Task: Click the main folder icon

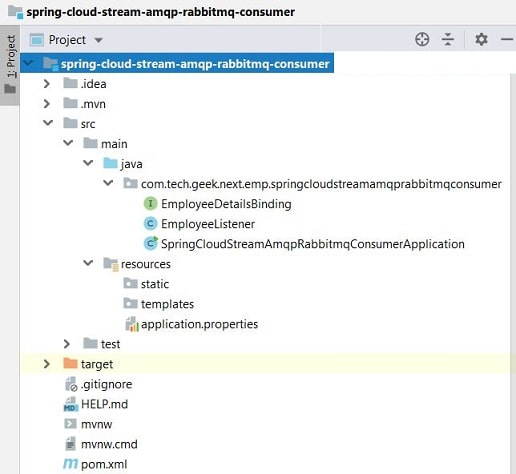Action: [90, 143]
